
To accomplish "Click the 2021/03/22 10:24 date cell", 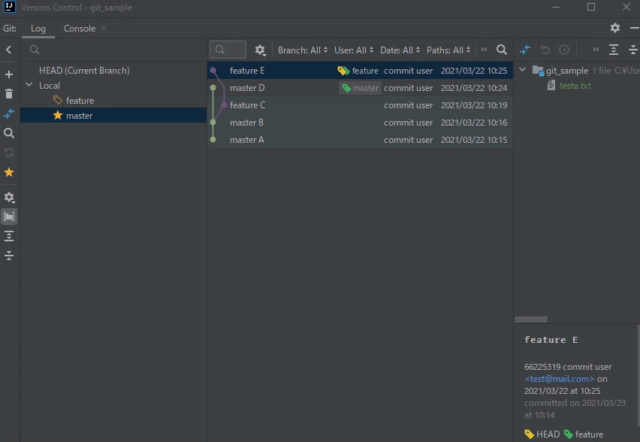I will 474,88.
